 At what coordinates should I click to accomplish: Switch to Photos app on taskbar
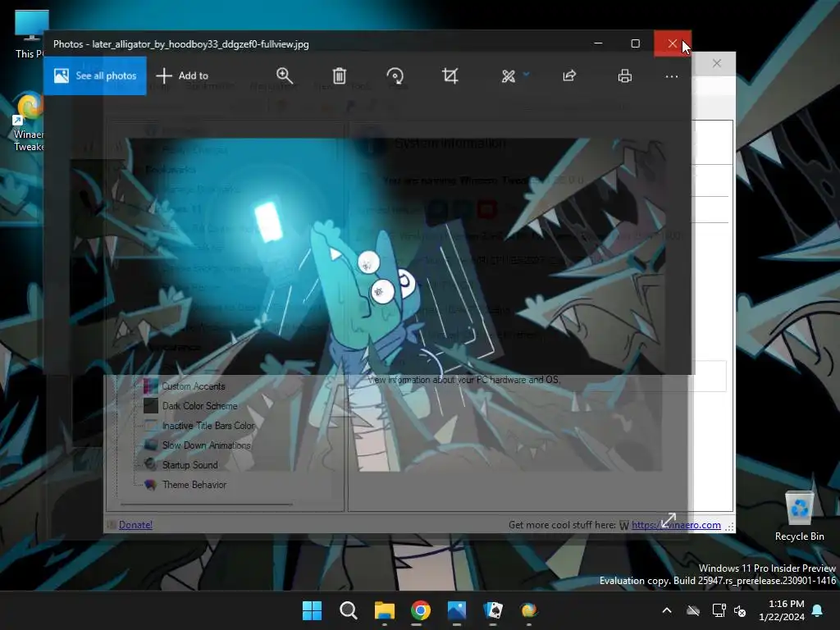point(456,610)
